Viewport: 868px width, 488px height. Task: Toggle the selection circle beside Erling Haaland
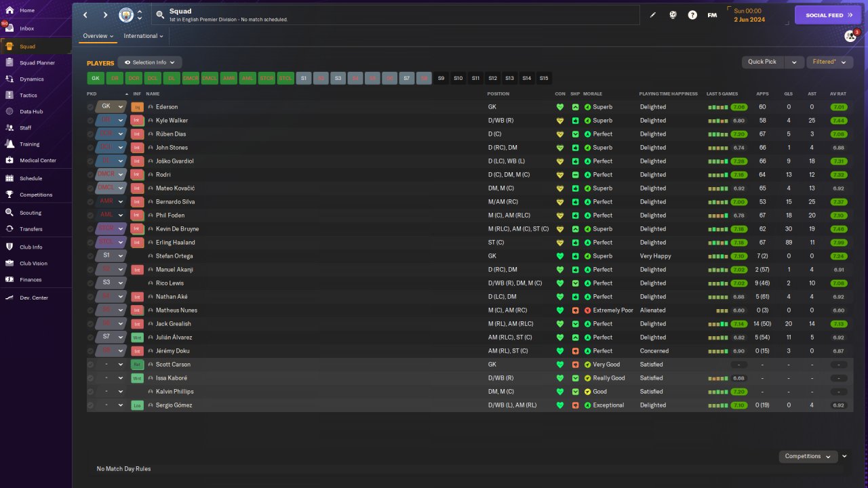(91, 243)
